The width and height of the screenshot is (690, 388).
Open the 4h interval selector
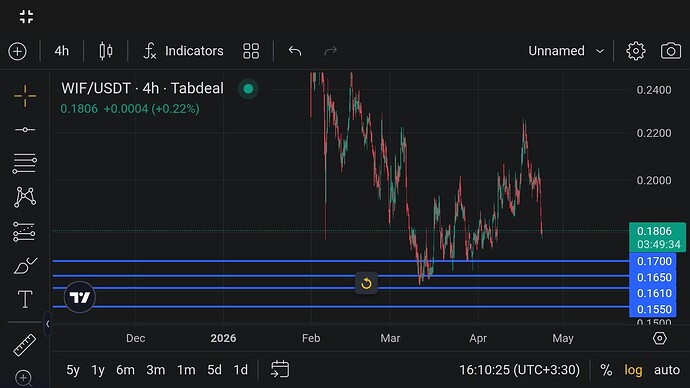[62, 51]
